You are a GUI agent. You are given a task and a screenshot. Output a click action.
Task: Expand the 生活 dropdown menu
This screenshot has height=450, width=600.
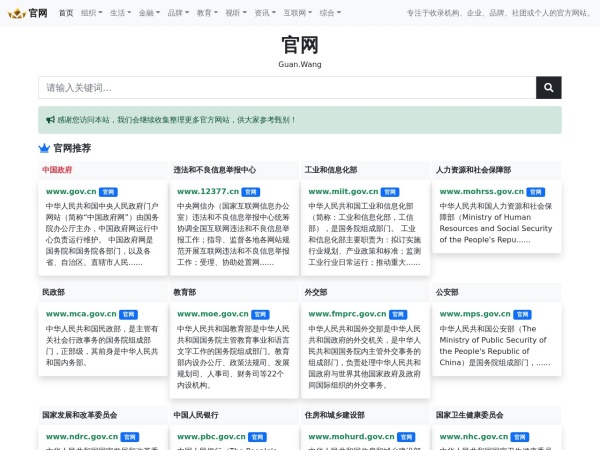pyautogui.click(x=120, y=13)
